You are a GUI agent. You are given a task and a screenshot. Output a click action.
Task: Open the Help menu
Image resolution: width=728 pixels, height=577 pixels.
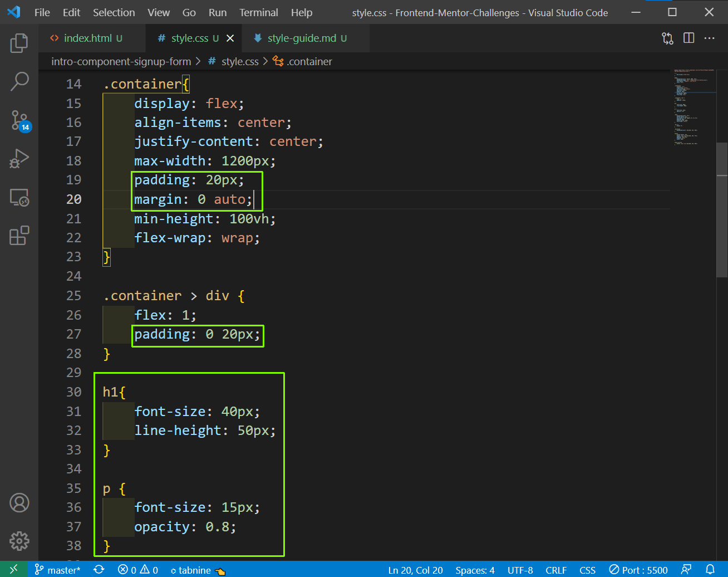click(x=302, y=12)
